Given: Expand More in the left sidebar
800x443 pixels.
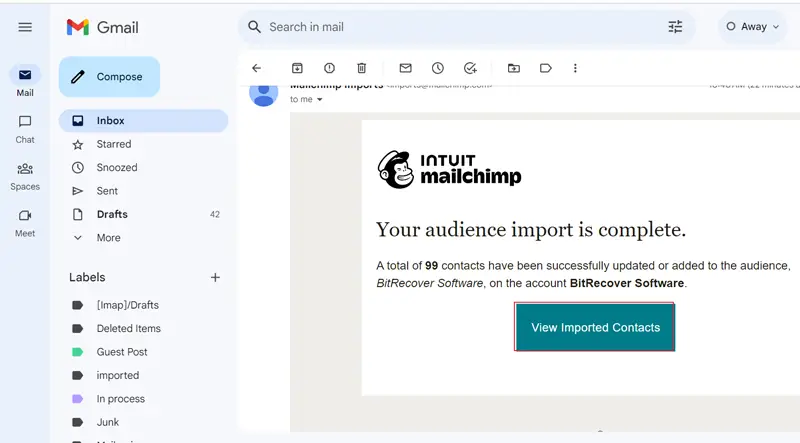Looking at the screenshot, I should pyautogui.click(x=108, y=238).
